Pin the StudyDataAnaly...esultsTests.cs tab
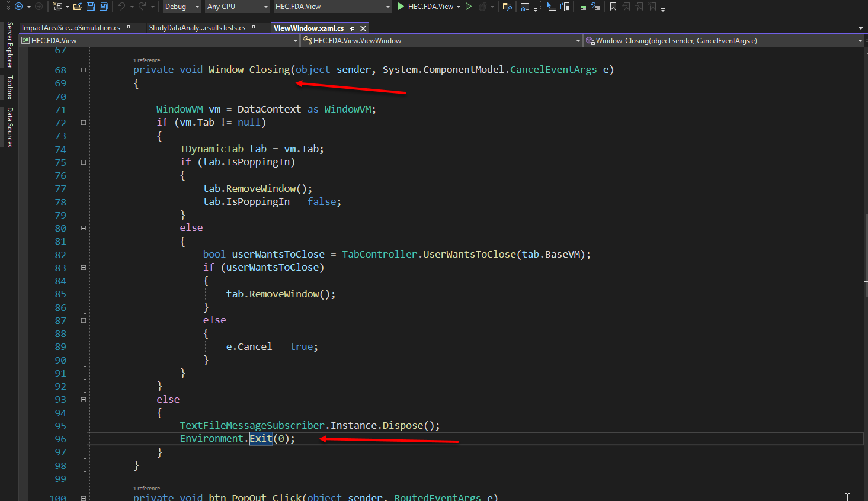Image resolution: width=868 pixels, height=501 pixels. tap(254, 27)
